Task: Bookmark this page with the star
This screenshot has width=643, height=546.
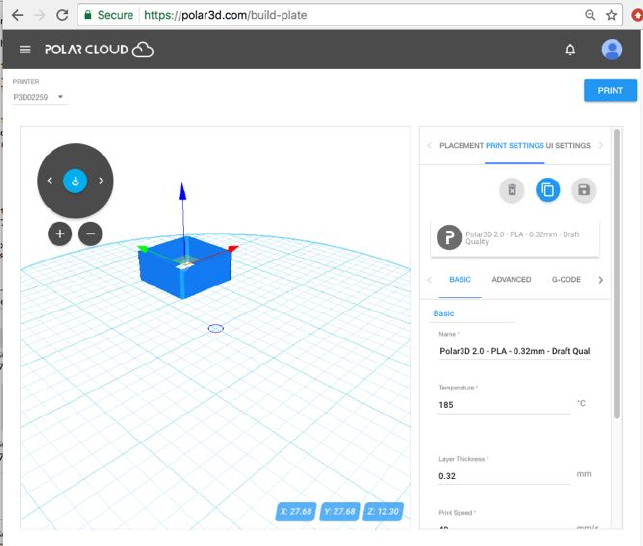Action: pos(611,16)
